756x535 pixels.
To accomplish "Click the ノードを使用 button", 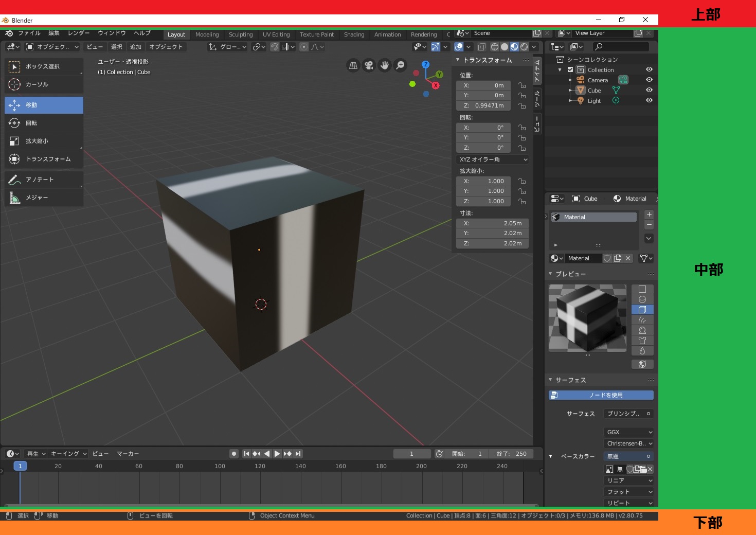I will (x=601, y=395).
